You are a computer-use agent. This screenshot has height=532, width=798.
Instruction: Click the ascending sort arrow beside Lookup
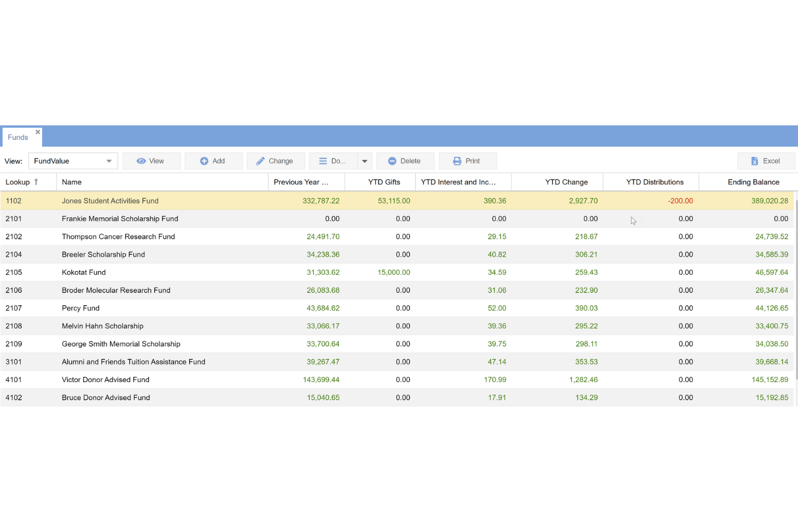[36, 182]
